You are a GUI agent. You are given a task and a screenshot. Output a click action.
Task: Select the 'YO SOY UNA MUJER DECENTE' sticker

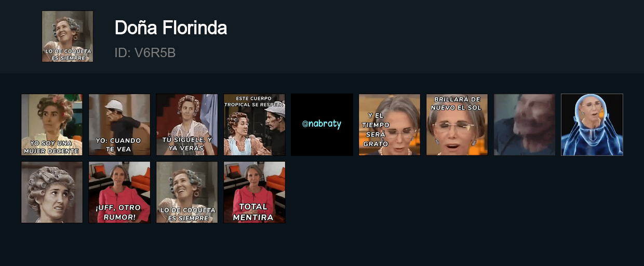(52, 125)
